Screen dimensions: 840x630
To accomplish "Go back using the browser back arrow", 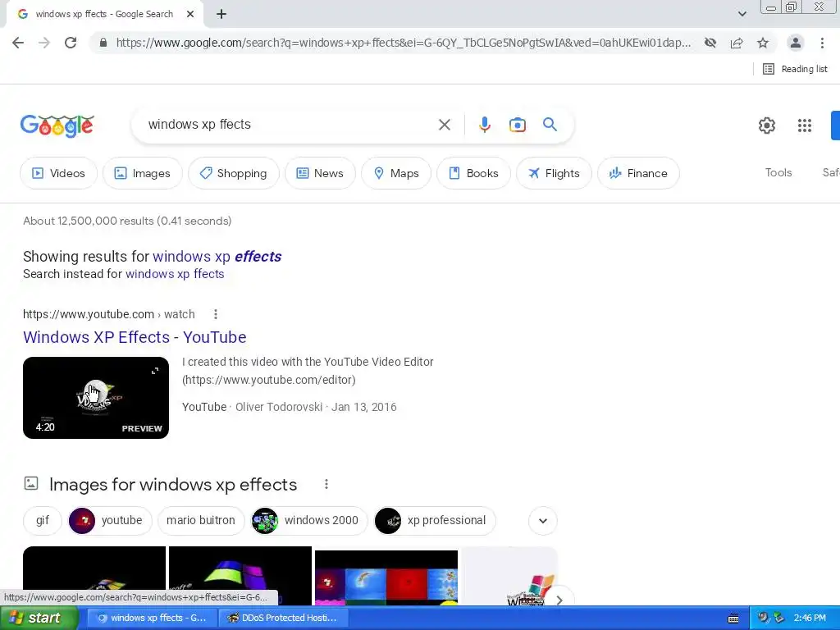I will (18, 43).
